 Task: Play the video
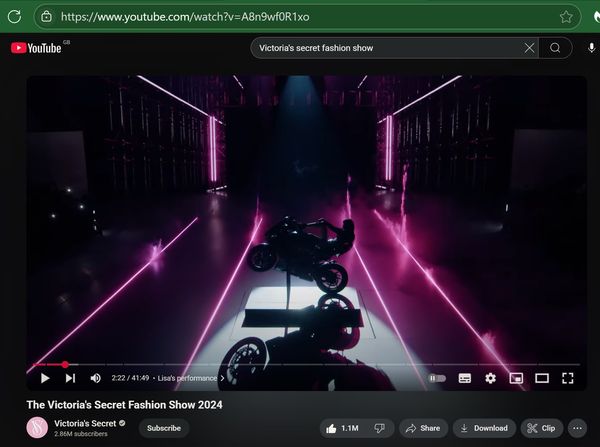[x=45, y=378]
